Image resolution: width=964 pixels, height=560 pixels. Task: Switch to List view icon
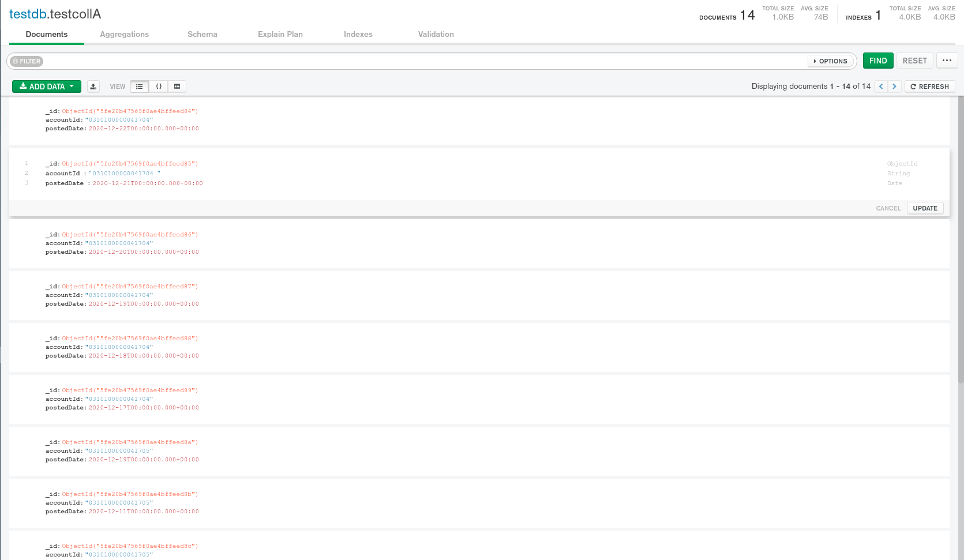pyautogui.click(x=140, y=87)
